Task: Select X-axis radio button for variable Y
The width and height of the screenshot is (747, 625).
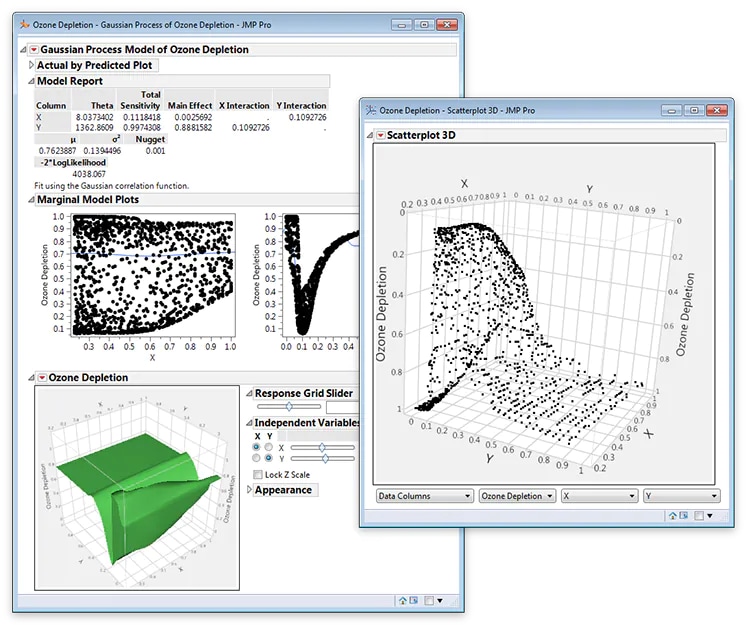Action: click(256, 458)
